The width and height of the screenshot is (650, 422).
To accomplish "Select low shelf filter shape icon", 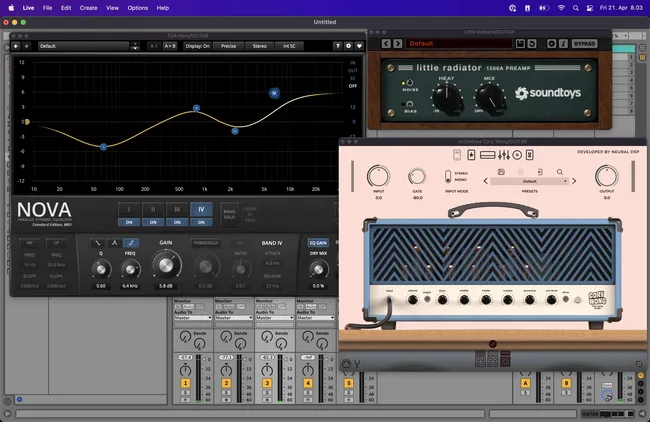I will tap(98, 243).
